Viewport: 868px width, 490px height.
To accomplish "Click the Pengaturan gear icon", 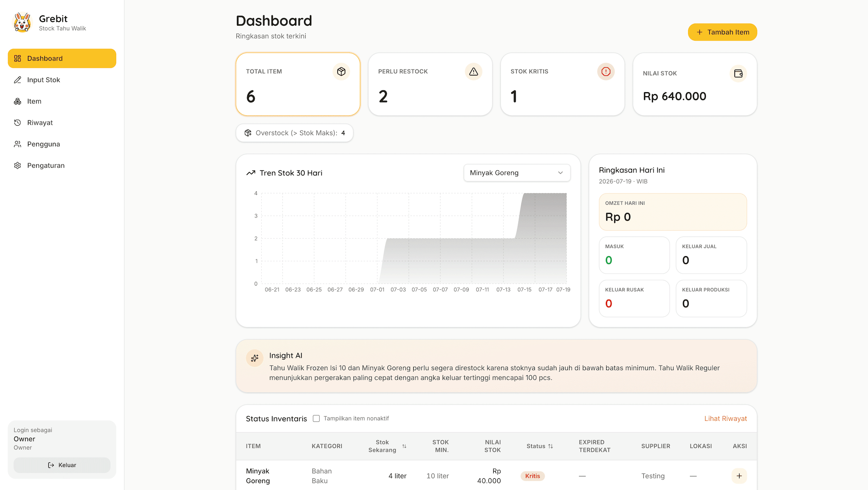I will point(18,165).
